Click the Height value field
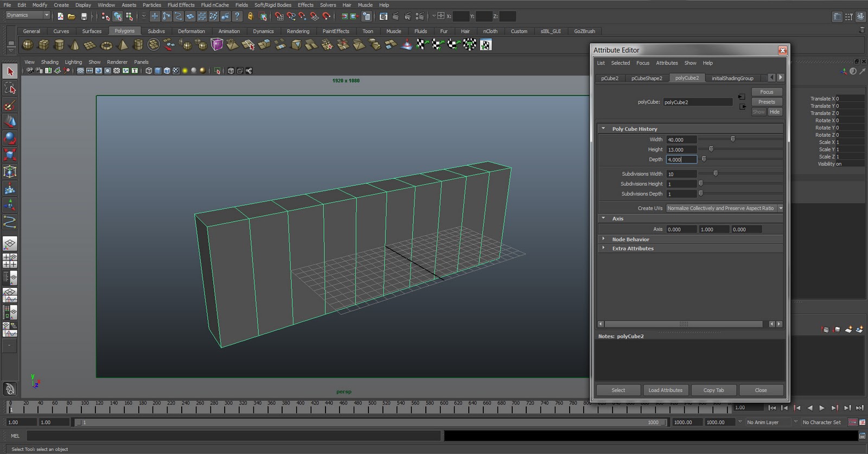The width and height of the screenshot is (868, 454). pos(681,149)
